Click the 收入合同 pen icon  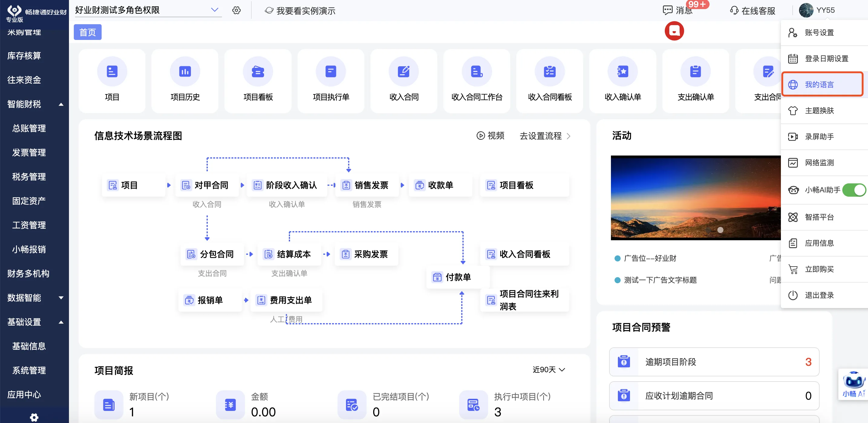pyautogui.click(x=403, y=71)
